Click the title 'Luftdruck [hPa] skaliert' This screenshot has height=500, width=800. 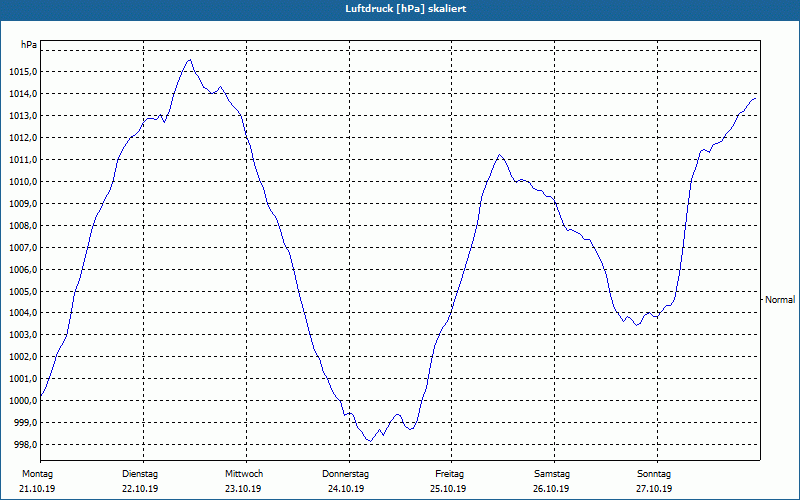[x=406, y=9]
